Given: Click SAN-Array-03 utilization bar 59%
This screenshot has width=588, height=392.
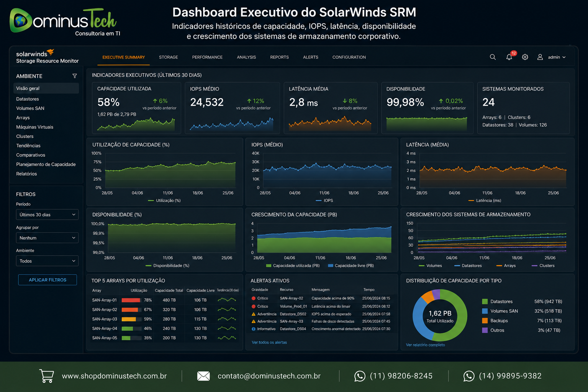Looking at the screenshot, I should 131,319.
